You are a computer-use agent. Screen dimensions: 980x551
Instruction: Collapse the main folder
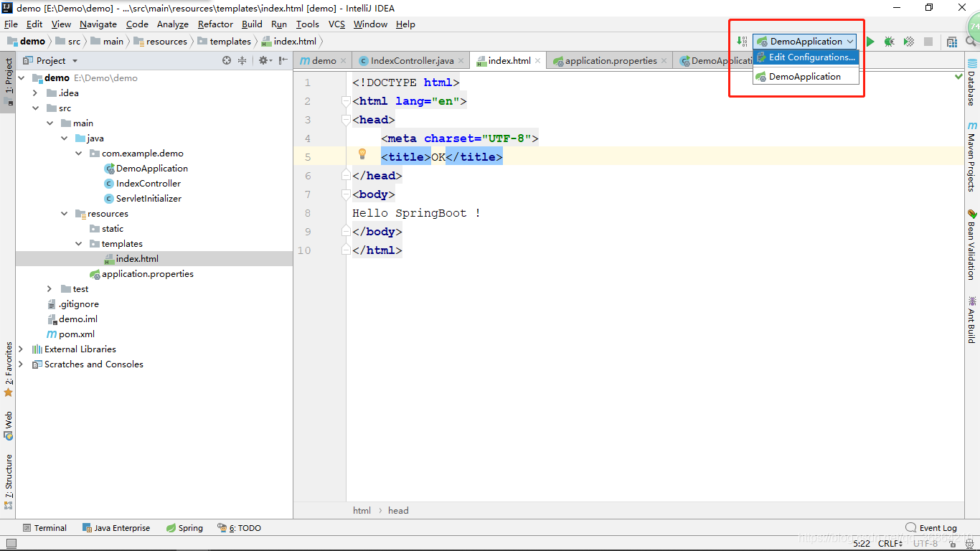(50, 123)
